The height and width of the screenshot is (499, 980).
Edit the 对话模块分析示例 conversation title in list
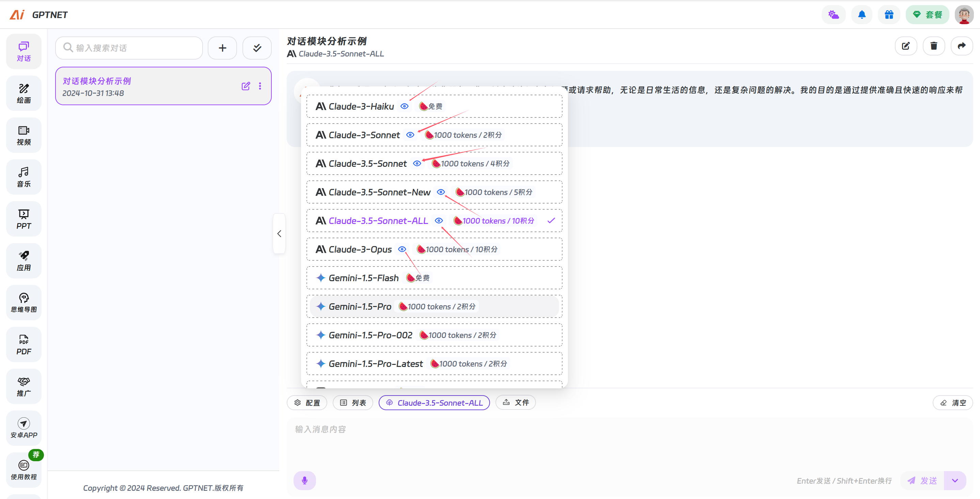[246, 86]
